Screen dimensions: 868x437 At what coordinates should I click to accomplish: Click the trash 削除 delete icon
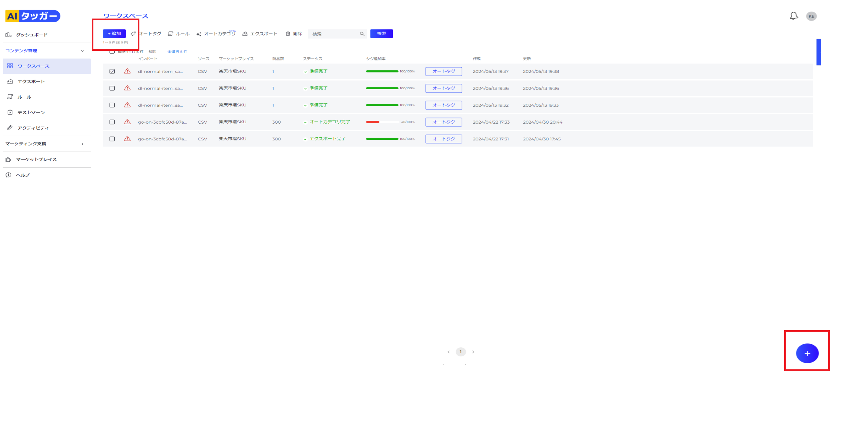tap(288, 34)
